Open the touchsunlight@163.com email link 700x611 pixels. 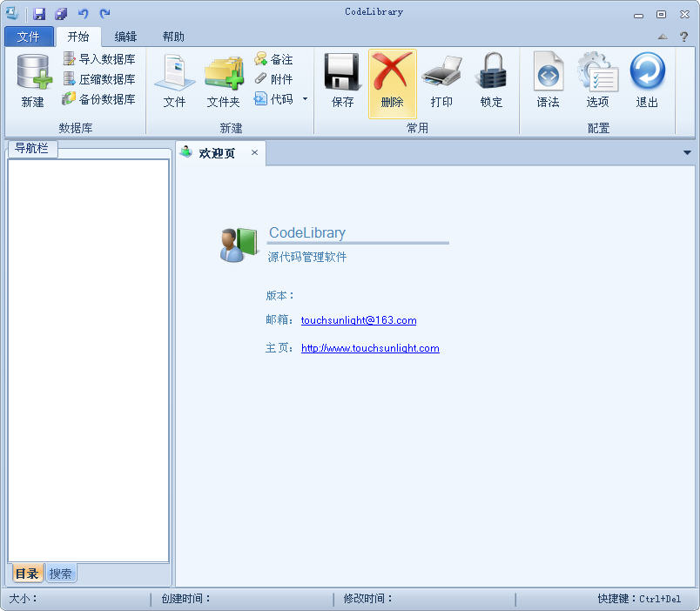tap(359, 320)
